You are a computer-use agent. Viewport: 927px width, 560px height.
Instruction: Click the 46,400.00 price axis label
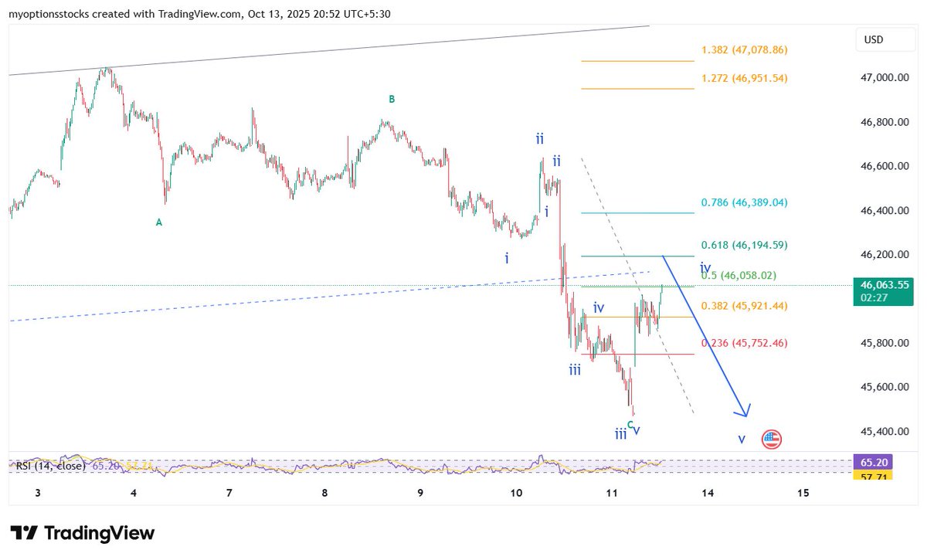click(x=885, y=210)
